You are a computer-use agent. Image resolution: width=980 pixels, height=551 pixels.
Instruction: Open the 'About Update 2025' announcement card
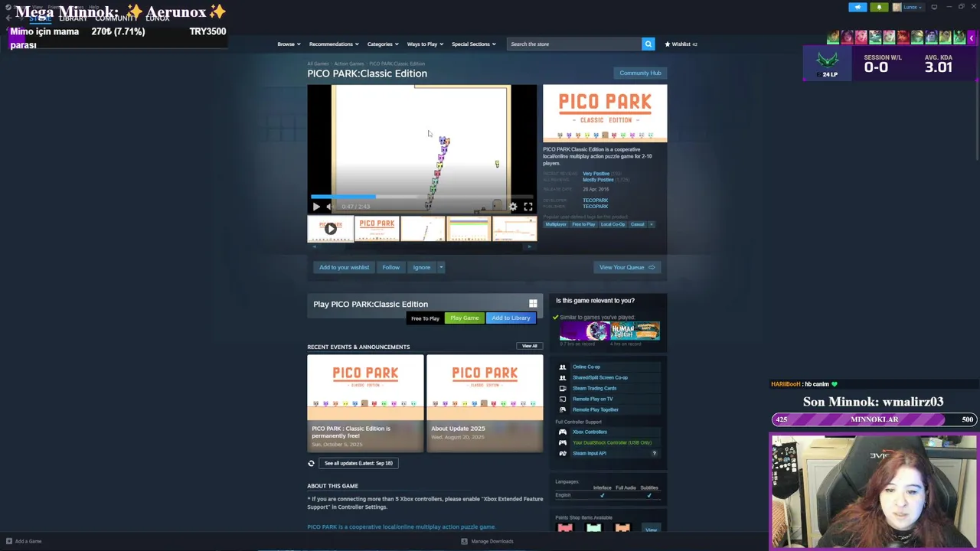pyautogui.click(x=485, y=403)
